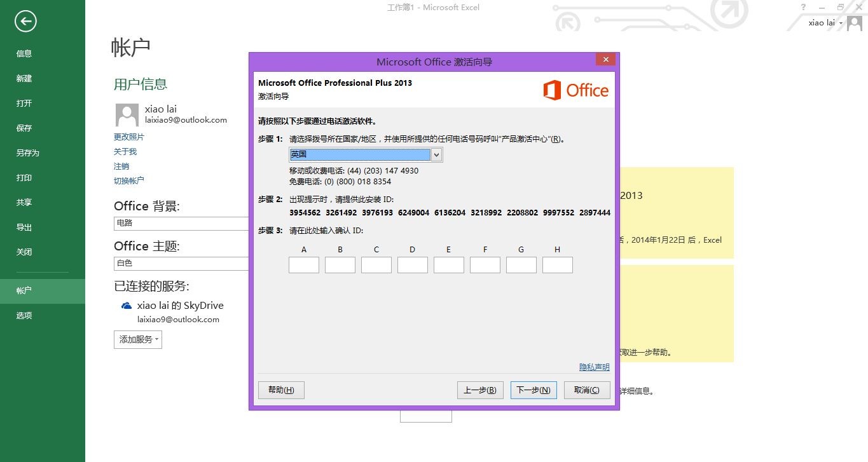The width and height of the screenshot is (868, 462).
Task: Click the 上一步(B) button
Action: (x=480, y=390)
